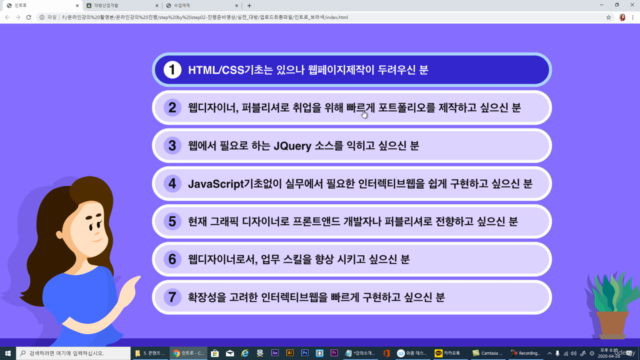Open the file explorer taskbar window '5. 콘텐츠'
The image size is (640, 360).
pyautogui.click(x=150, y=353)
